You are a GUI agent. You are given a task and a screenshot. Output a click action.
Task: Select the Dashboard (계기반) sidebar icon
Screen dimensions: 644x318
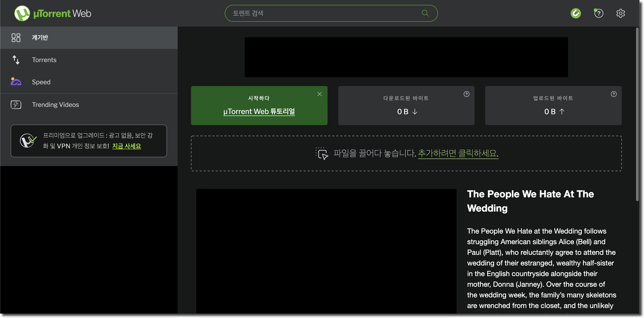pos(16,37)
